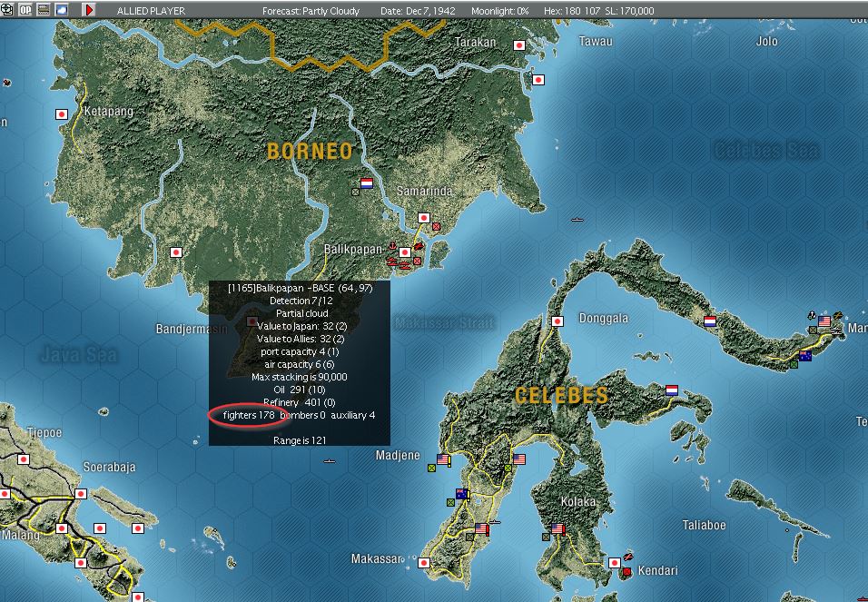Click the US flag base at Madjene
The width and height of the screenshot is (868, 602).
coord(443,459)
